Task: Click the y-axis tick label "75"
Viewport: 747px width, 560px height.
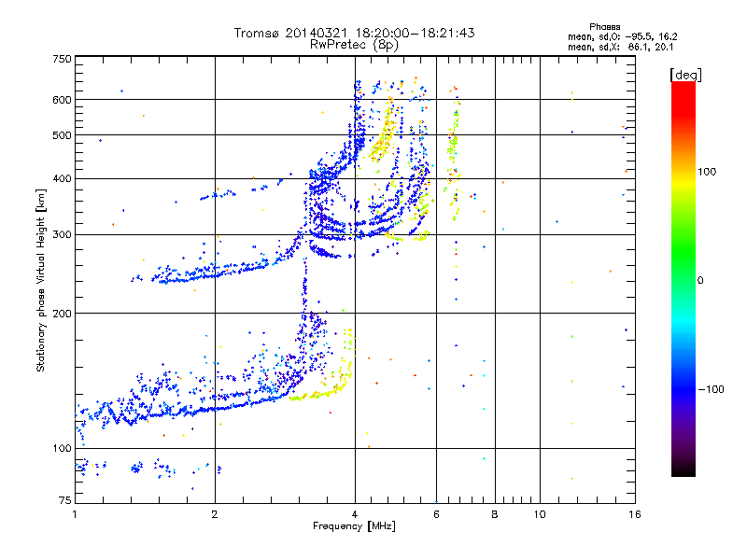Action: point(65,500)
